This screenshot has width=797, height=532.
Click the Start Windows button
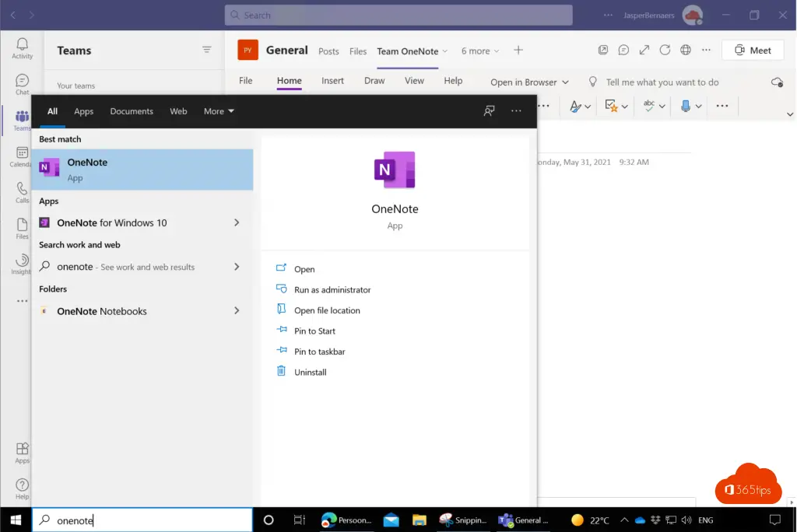[x=16, y=520]
